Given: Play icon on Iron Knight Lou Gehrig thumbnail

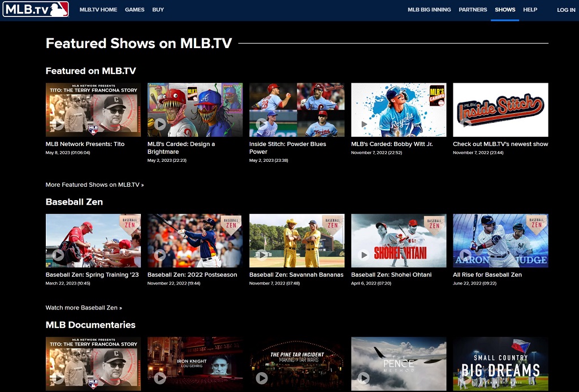Looking at the screenshot, I should pos(160,378).
